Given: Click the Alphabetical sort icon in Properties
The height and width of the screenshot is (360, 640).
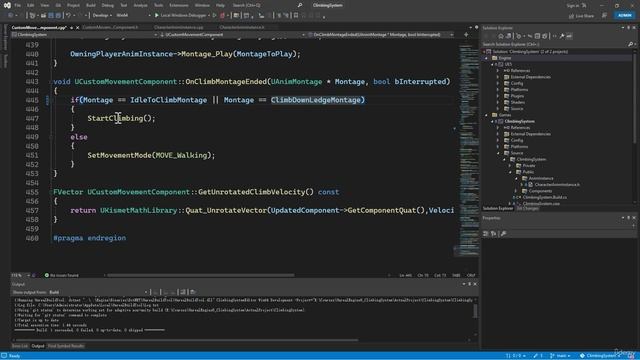Looking at the screenshot, I should coord(493,233).
